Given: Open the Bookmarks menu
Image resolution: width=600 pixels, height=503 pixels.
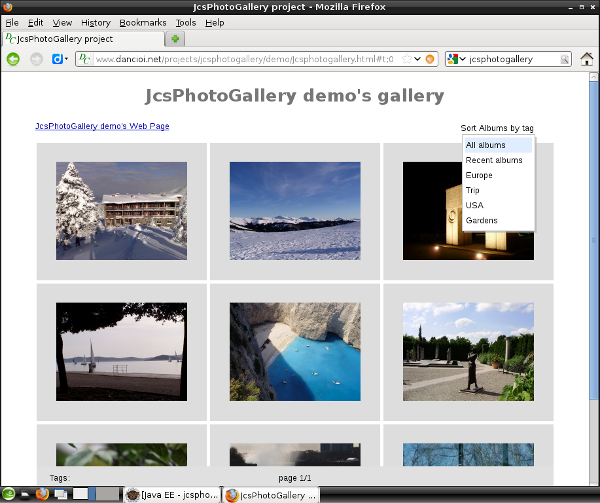Looking at the screenshot, I should pyautogui.click(x=143, y=23).
